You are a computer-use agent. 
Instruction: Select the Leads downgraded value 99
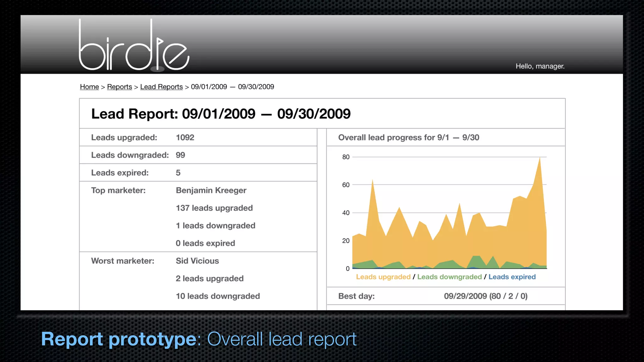click(x=180, y=155)
